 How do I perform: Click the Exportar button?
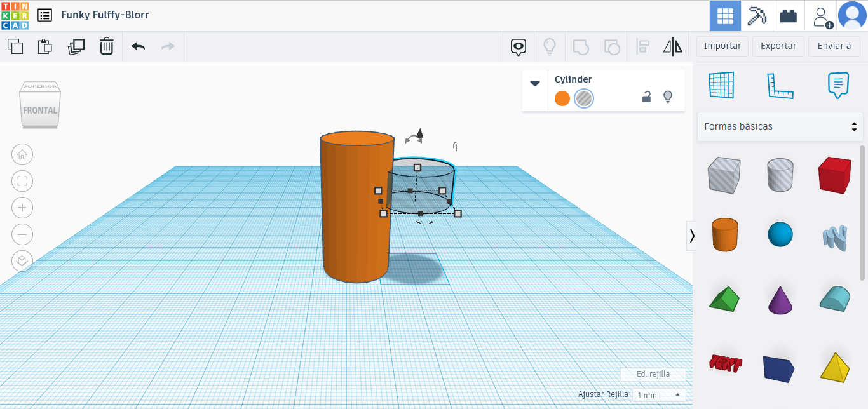[x=778, y=46]
